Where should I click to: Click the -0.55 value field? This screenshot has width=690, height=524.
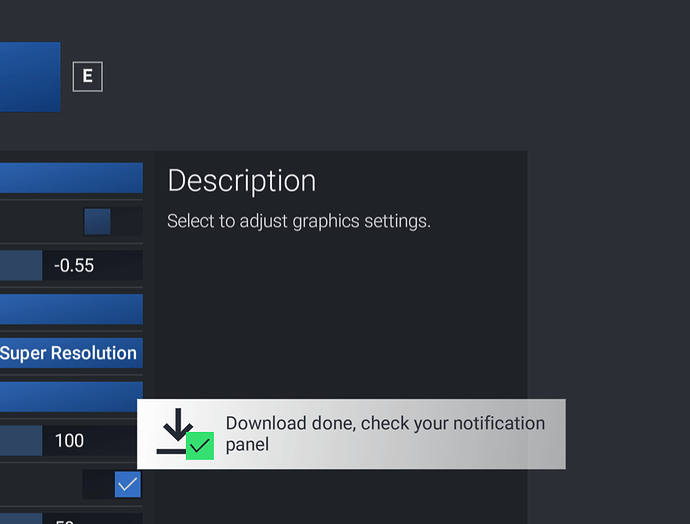(x=92, y=265)
